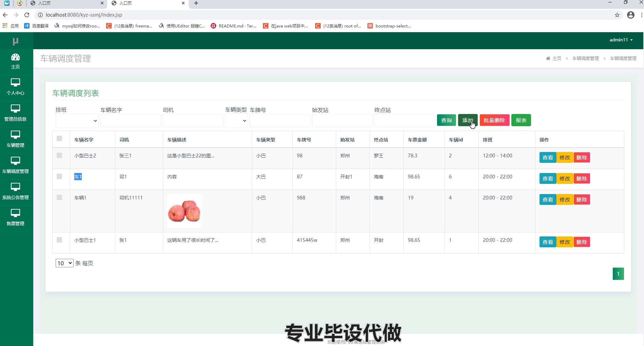The width and height of the screenshot is (644, 346).
Task: Open 管理员信息 from the sidebar
Action: pos(15,113)
